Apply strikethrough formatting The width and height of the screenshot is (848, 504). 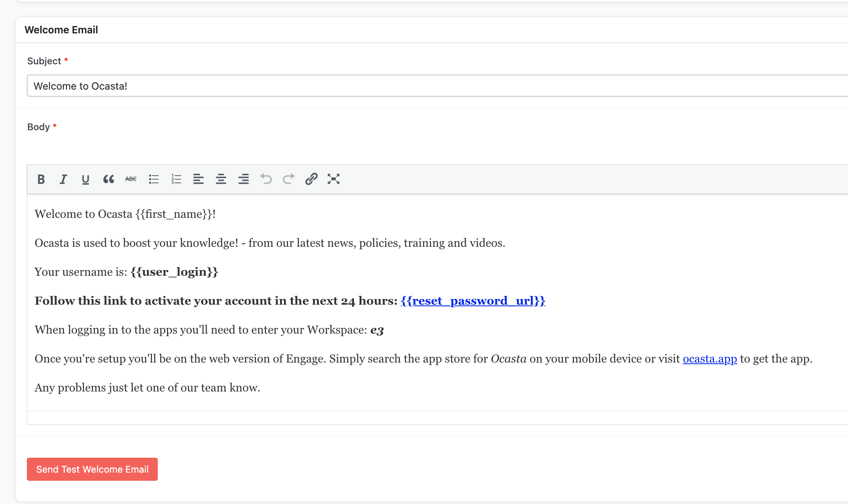click(x=131, y=179)
